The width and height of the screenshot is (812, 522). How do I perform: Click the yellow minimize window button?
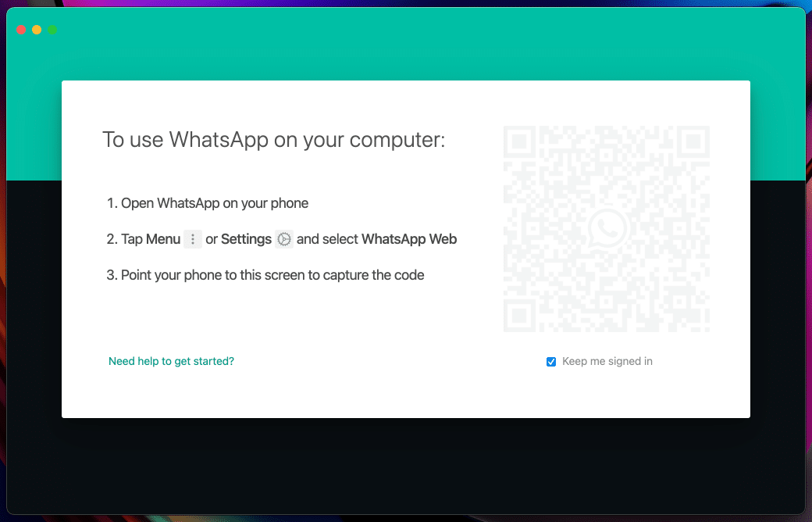click(37, 30)
